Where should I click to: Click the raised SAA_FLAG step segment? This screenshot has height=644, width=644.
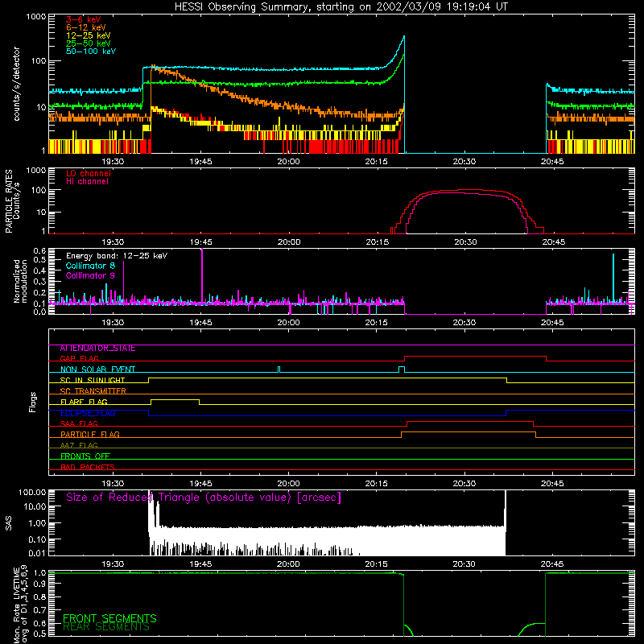click(470, 421)
